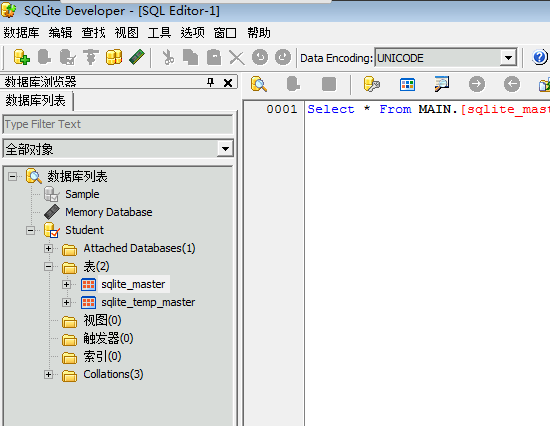Select the 触发器(0) folder
Screen dimensions: 550x426
[x=108, y=338]
